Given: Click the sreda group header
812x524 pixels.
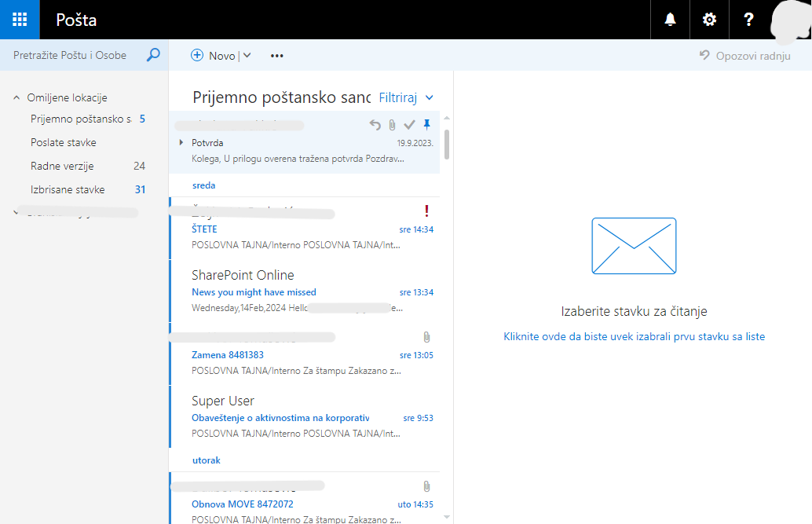Looking at the screenshot, I should coord(203,185).
